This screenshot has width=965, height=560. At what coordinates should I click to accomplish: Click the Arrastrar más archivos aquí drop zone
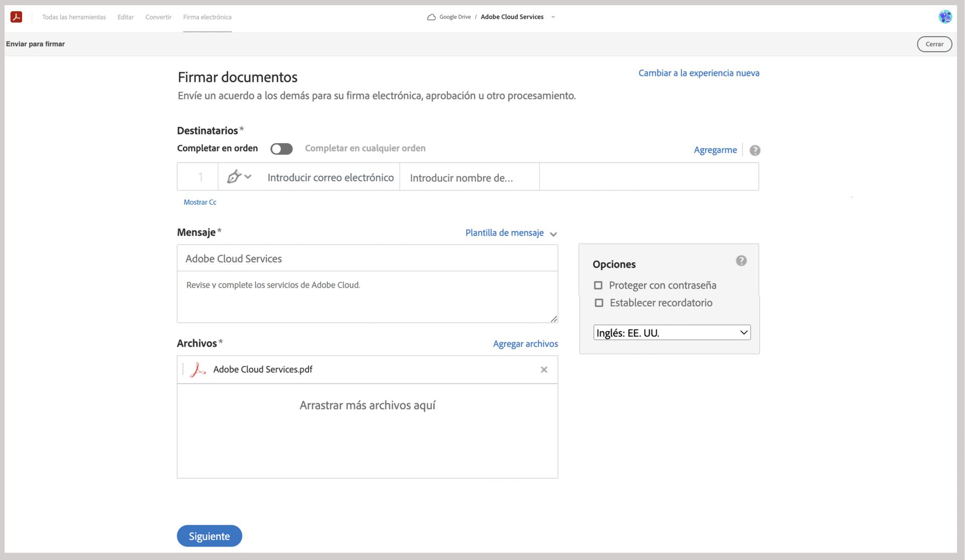click(367, 431)
